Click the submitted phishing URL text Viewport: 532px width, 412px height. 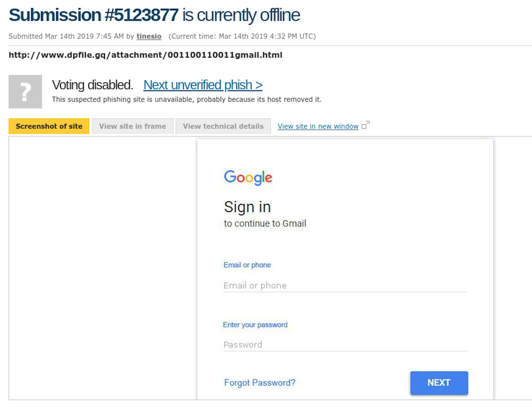pyautogui.click(x=146, y=55)
